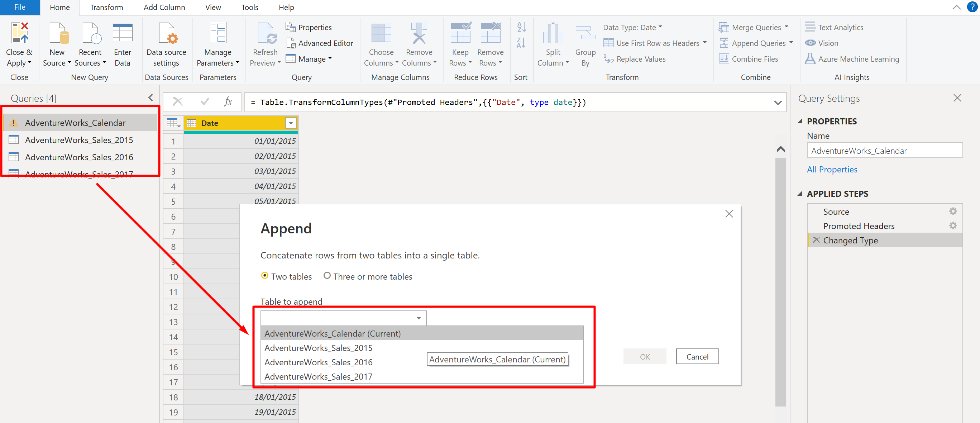Open the help question mark icon
Screen dimensions: 980x423
[972, 7]
